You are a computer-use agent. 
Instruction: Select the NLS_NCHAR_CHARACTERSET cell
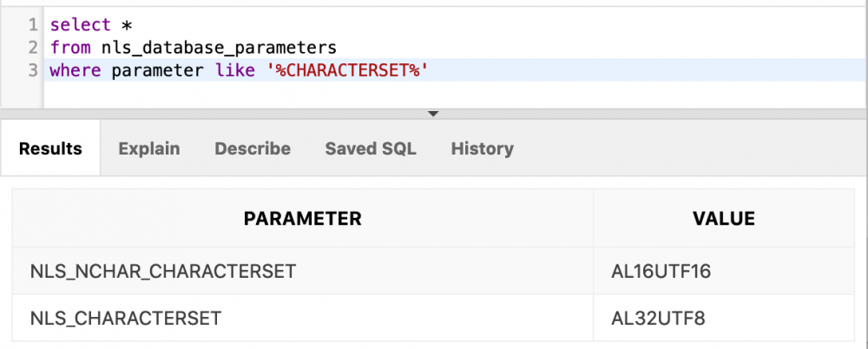163,272
